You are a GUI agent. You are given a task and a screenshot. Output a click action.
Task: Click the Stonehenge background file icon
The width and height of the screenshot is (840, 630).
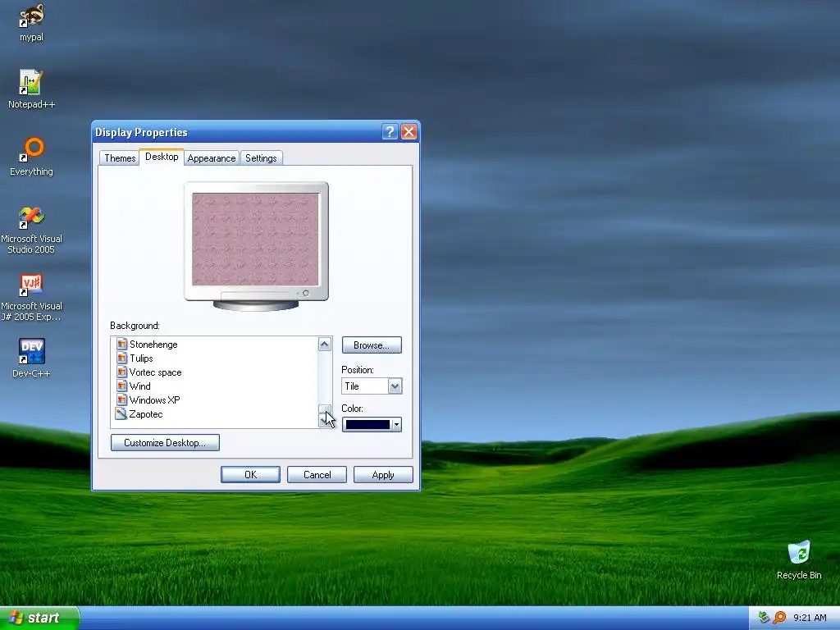tap(121, 344)
